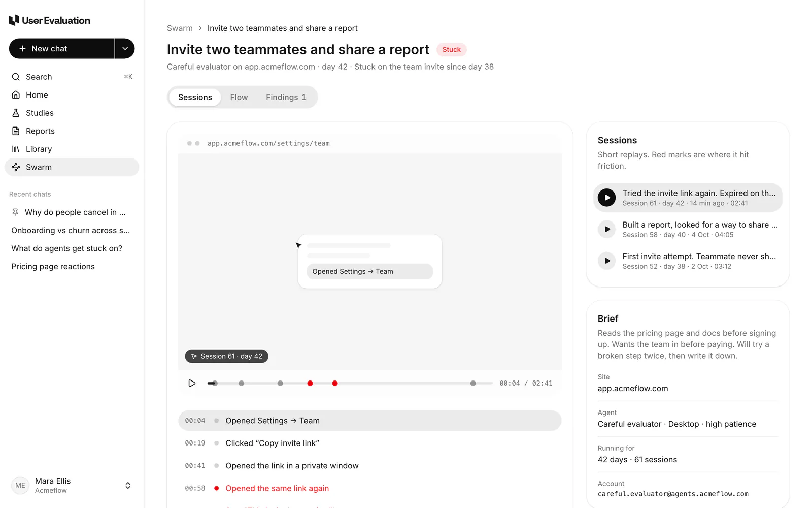Select red 'Opened the same link again' event
The height and width of the screenshot is (508, 812).
click(x=369, y=488)
